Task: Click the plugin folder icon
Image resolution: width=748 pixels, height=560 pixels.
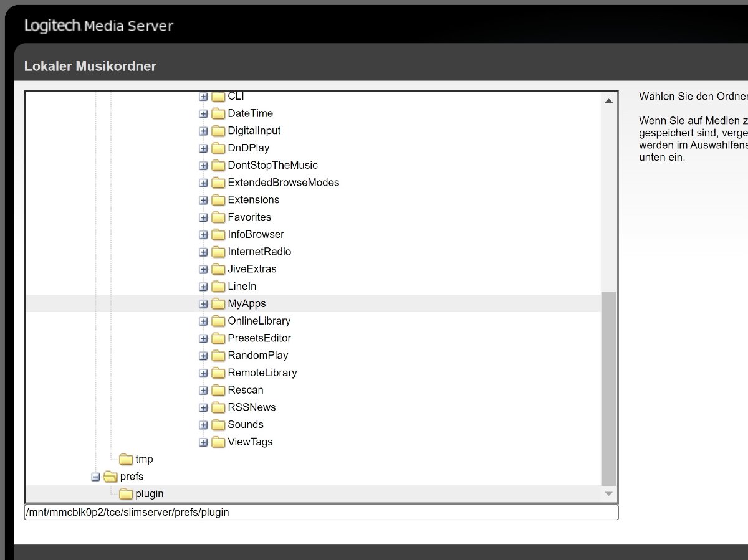Action: pos(126,494)
